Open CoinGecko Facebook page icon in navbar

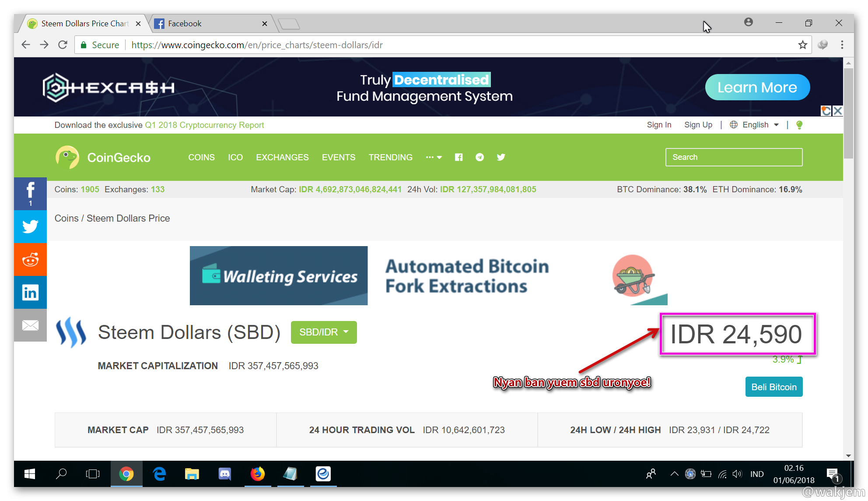coord(458,157)
